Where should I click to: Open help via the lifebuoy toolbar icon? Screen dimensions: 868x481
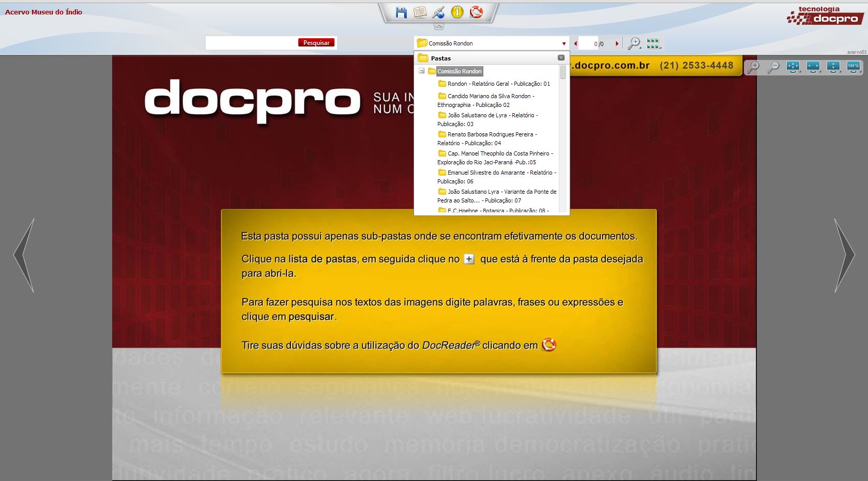[476, 12]
